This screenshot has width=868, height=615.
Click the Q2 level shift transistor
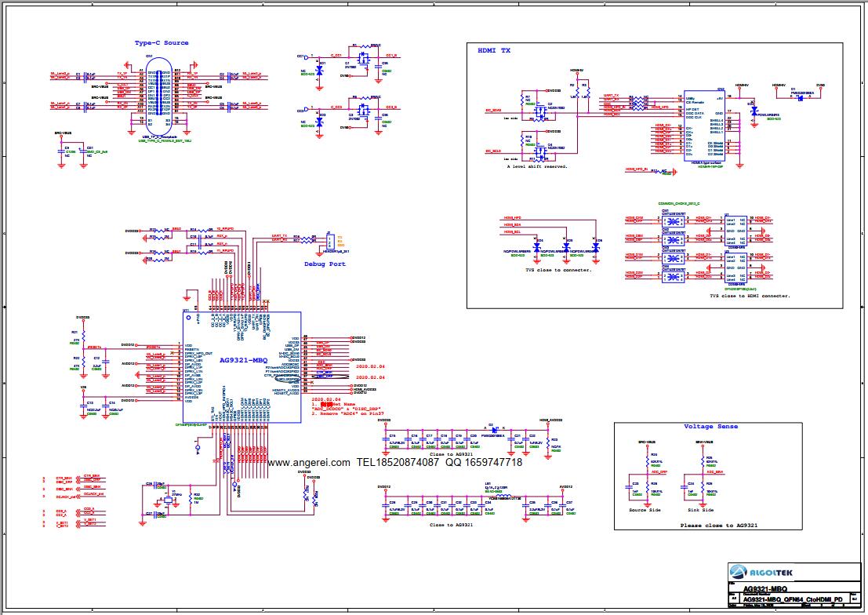539,111
